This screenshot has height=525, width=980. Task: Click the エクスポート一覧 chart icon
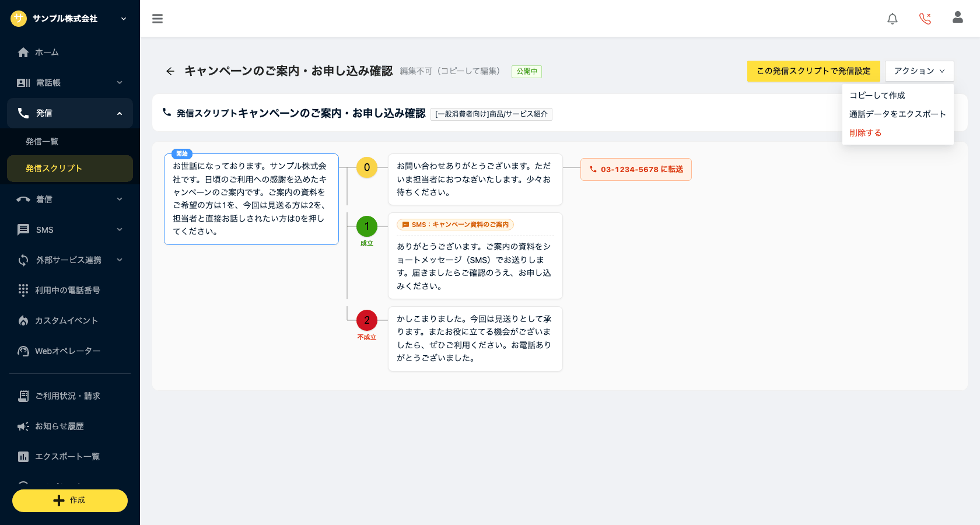23,457
